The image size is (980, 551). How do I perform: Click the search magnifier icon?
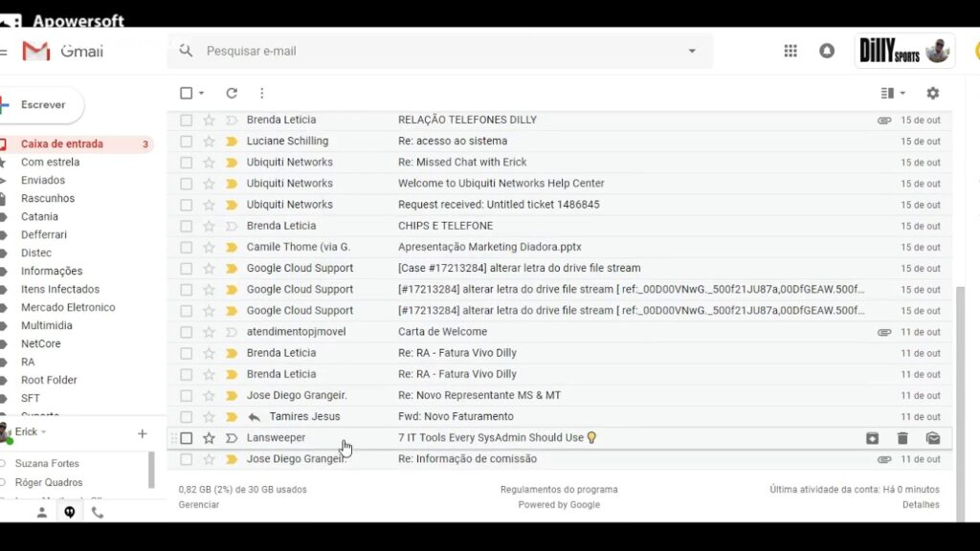point(186,51)
